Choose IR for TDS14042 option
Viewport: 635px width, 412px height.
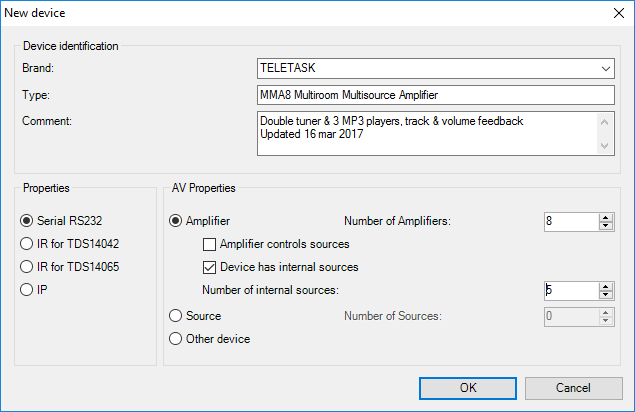point(26,244)
